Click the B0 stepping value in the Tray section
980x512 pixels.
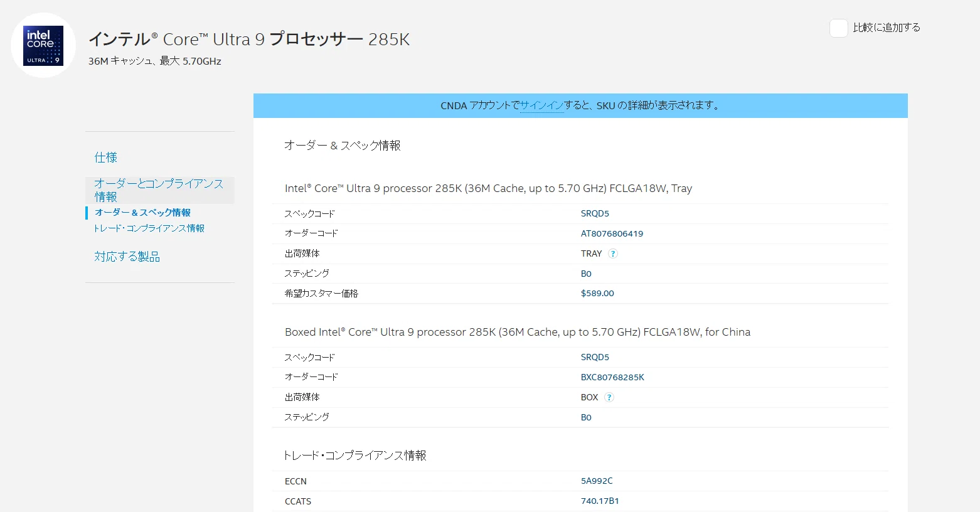tap(586, 274)
